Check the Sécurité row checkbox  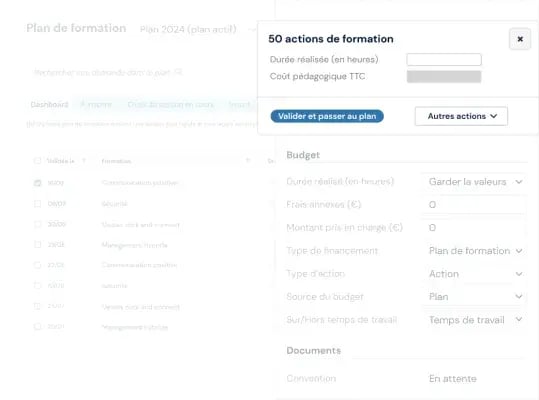[37, 204]
